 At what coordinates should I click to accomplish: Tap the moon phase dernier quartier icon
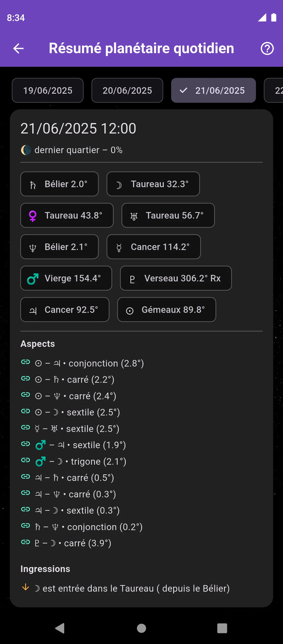[26, 150]
